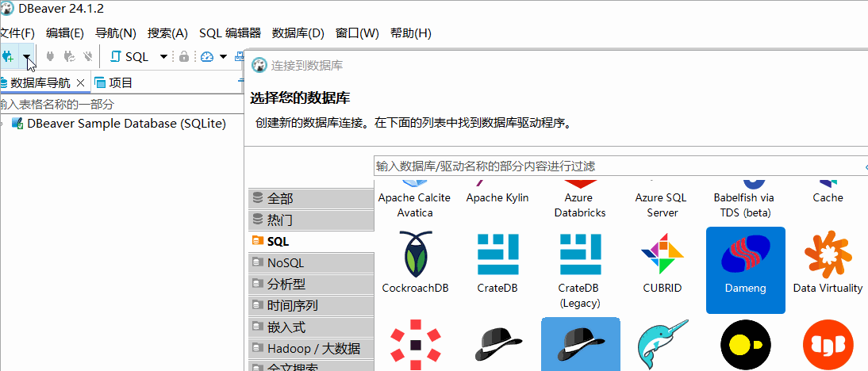Select the 时间序列 category

pos(311,306)
